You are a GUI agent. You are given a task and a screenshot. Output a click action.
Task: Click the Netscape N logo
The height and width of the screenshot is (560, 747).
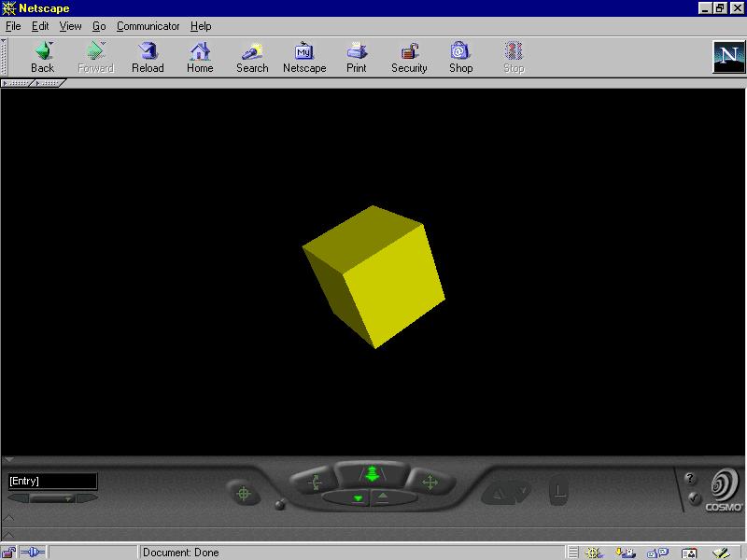(x=728, y=57)
